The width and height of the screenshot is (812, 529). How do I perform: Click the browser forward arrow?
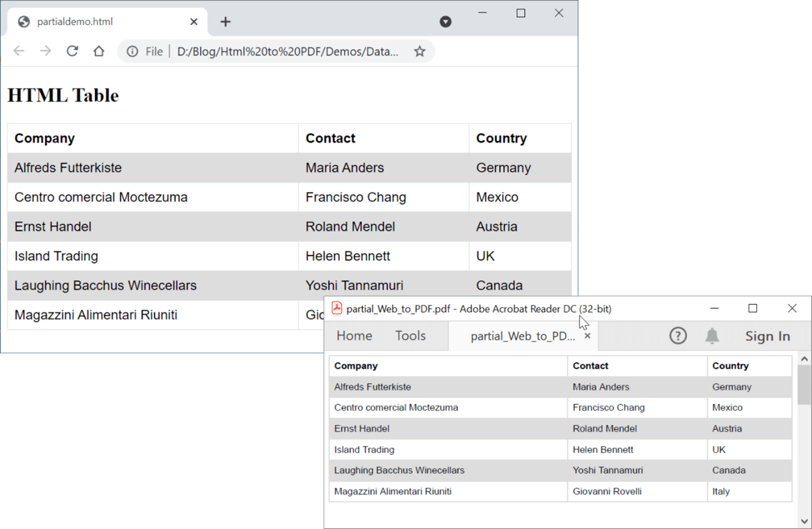point(45,51)
